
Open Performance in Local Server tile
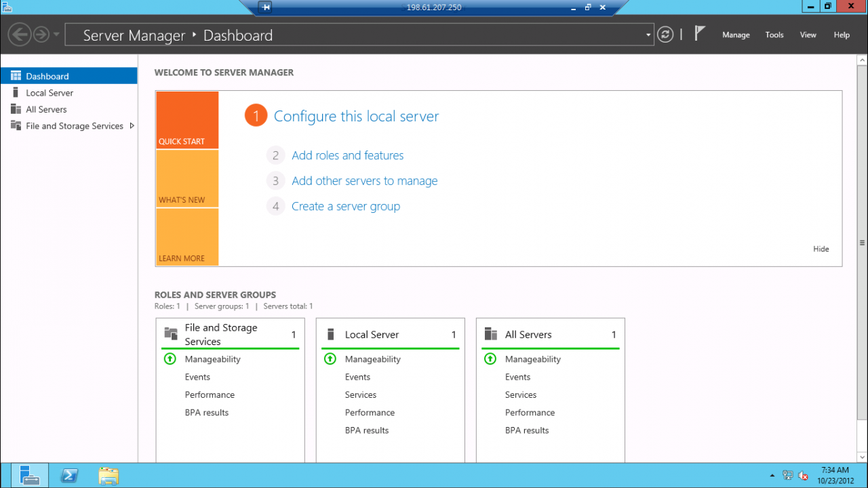pos(370,412)
